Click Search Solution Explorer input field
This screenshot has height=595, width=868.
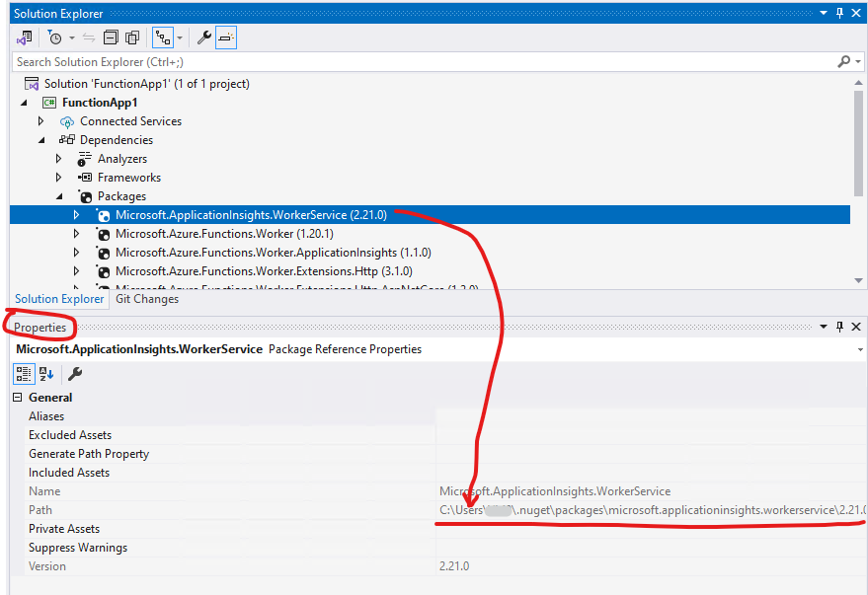coord(424,62)
